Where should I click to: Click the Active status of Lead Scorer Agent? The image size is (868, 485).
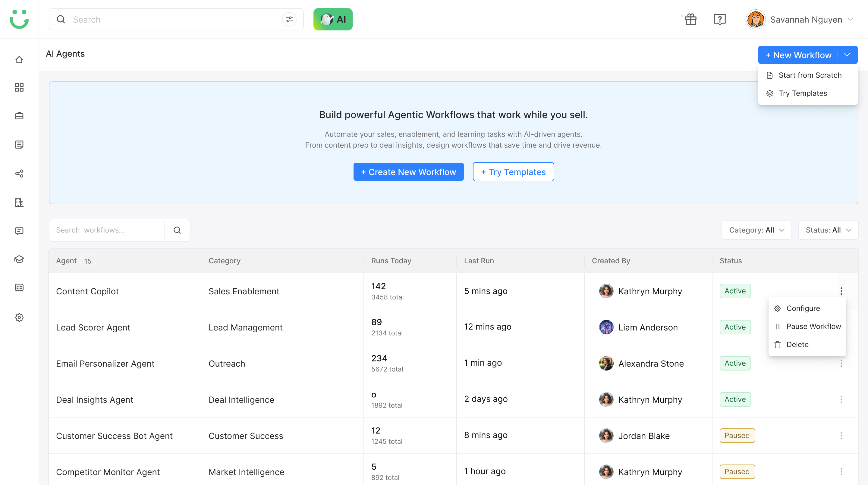point(735,327)
